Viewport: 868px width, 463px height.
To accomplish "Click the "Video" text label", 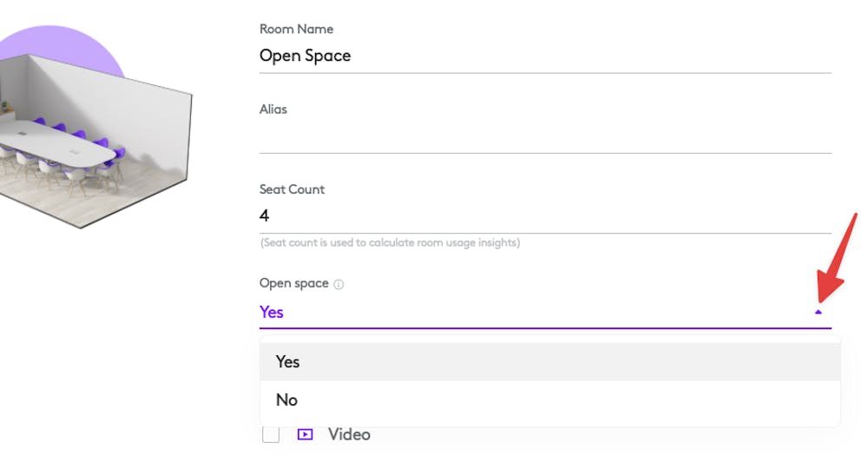I will pyautogui.click(x=349, y=434).
